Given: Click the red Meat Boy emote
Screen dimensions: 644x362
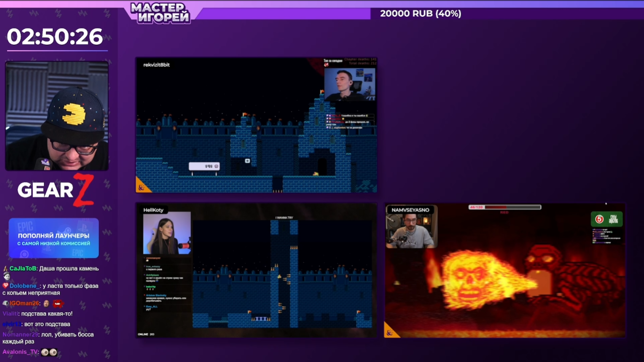Looking at the screenshot, I should click(x=58, y=303).
